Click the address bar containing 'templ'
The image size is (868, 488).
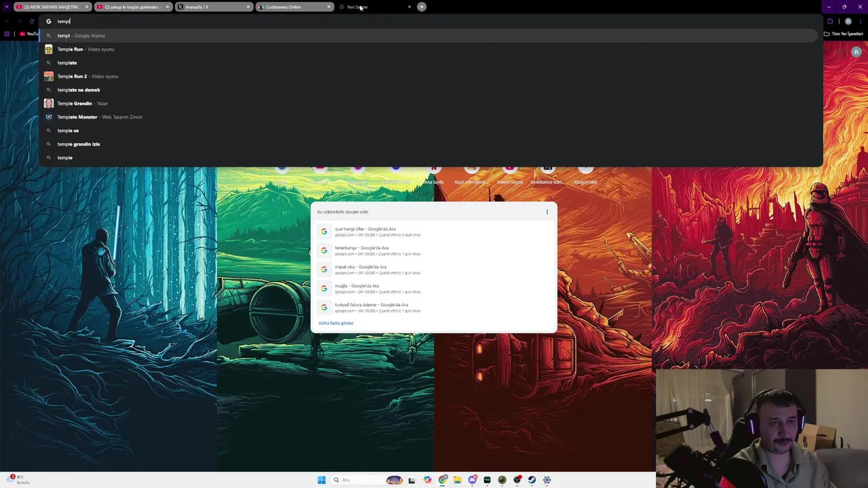tap(431, 21)
